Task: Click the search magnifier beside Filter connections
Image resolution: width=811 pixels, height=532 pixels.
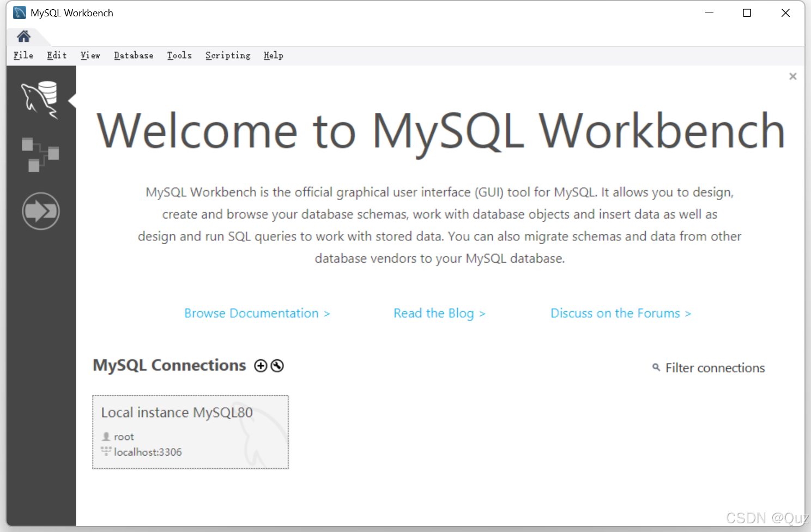Action: 656,367
